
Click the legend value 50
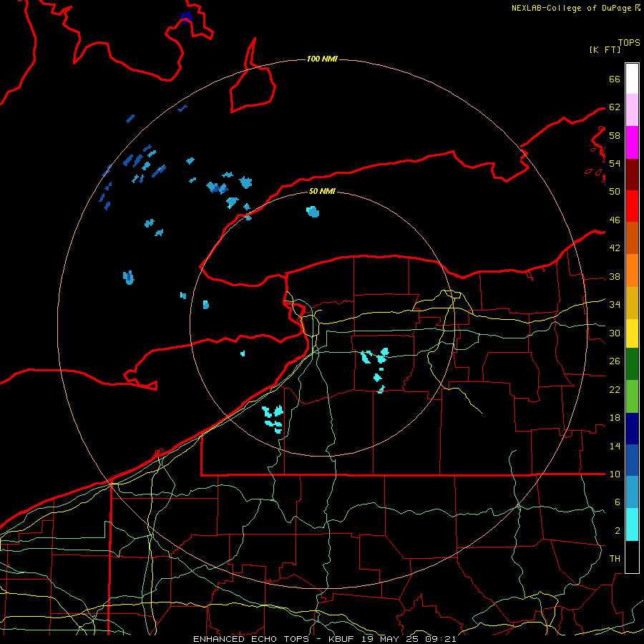coord(615,191)
